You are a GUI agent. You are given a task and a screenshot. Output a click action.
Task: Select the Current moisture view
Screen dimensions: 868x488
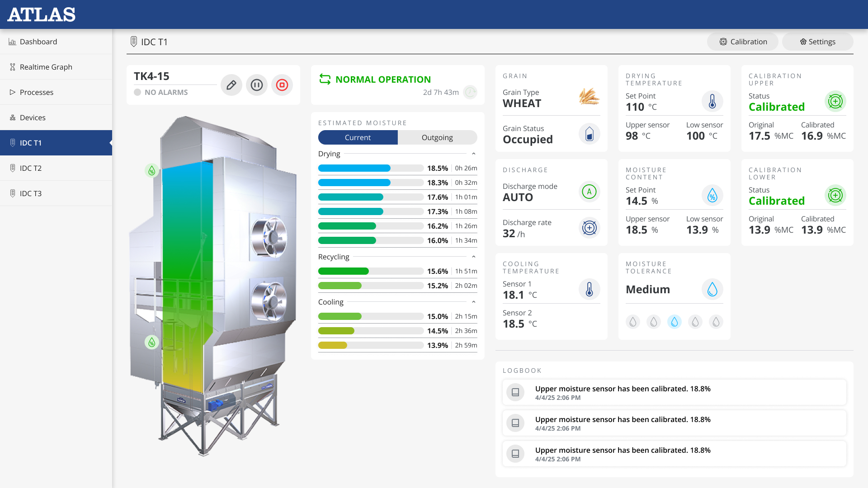[358, 137]
